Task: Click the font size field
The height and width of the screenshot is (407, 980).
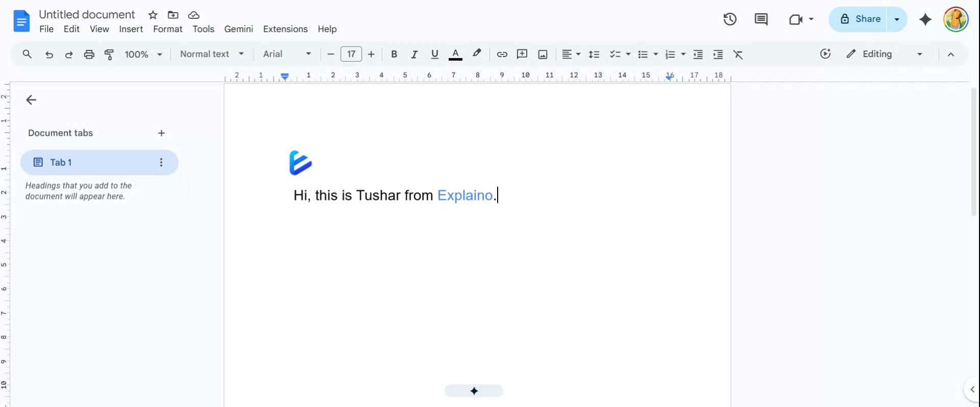Action: pos(351,54)
